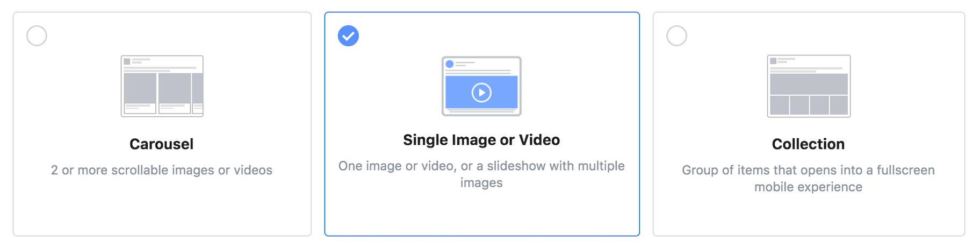Click the Single Image or Video preview icon
This screenshot has width=980, height=247.
tap(481, 86)
